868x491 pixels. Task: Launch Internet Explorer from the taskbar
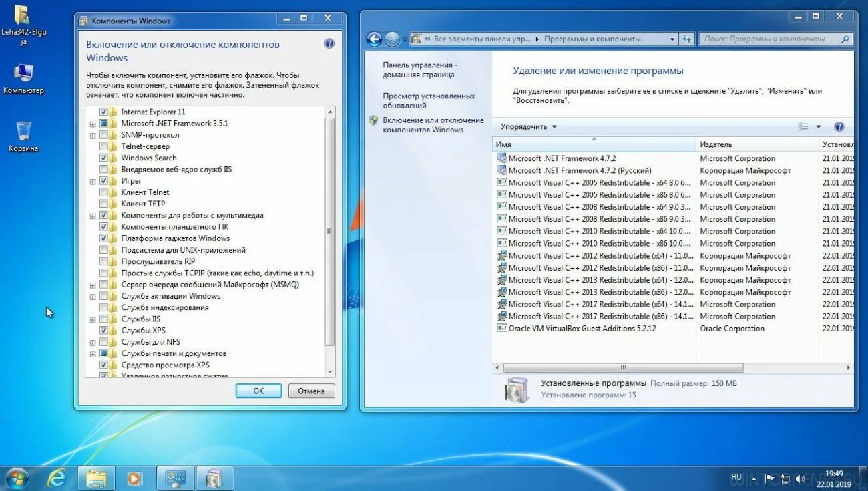[57, 478]
